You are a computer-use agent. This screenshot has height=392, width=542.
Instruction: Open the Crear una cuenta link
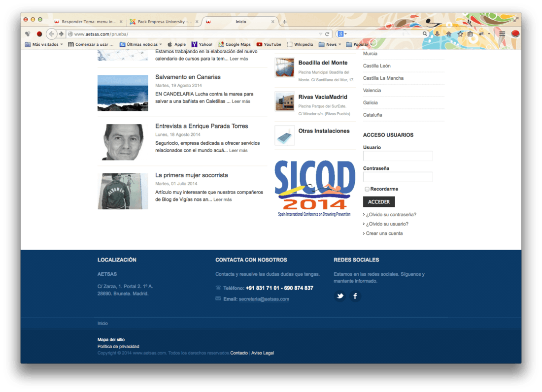pyautogui.click(x=384, y=233)
